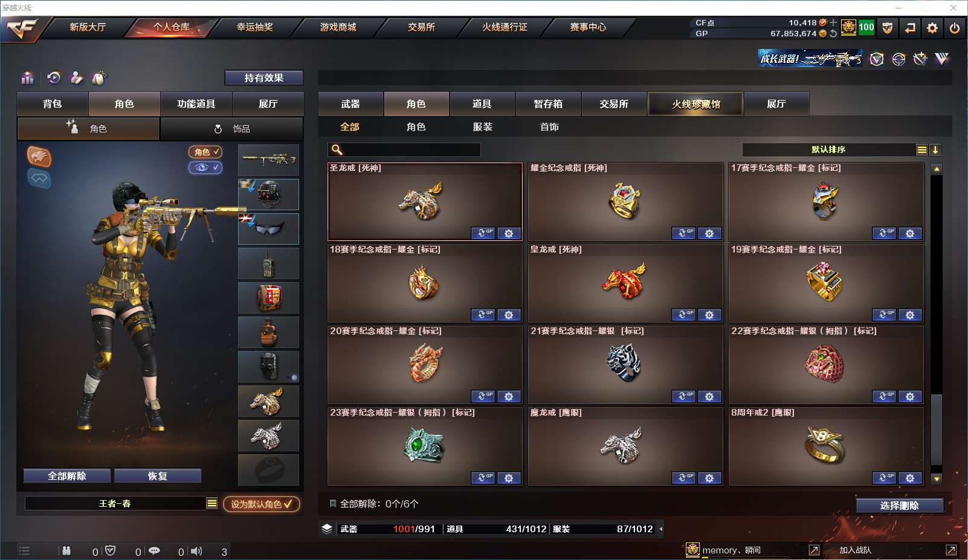Click the statistics bar chart icon
This screenshot has height=560, width=968.
[x=28, y=78]
